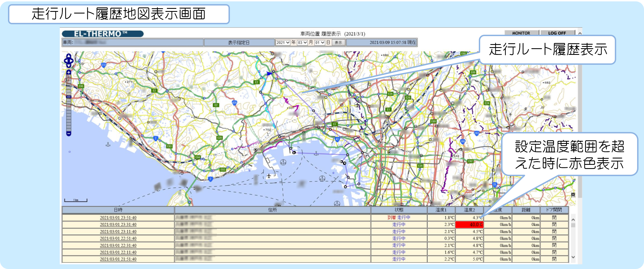
Task: Open the 2021/03/01 23:51:40 record link
Action: pyautogui.click(x=118, y=218)
